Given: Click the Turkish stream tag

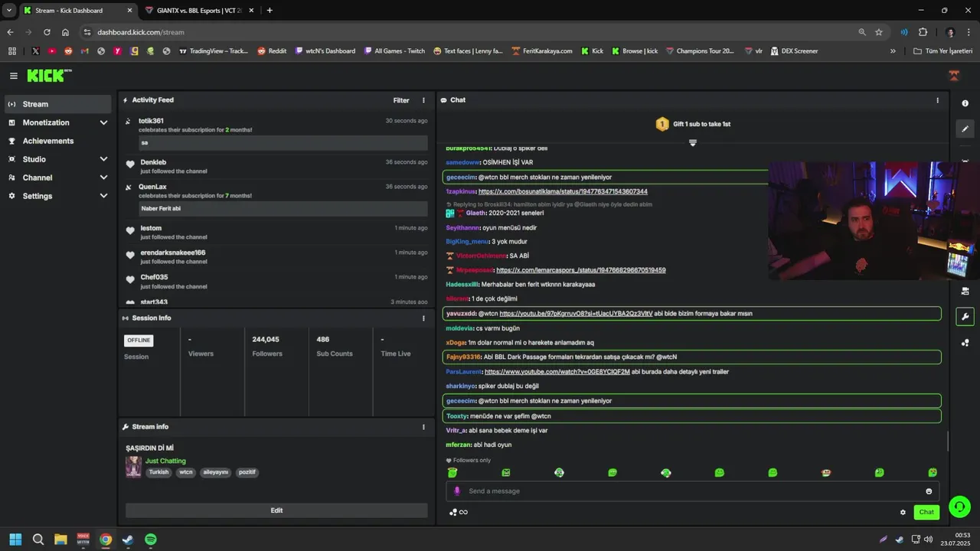Looking at the screenshot, I should pyautogui.click(x=158, y=473).
